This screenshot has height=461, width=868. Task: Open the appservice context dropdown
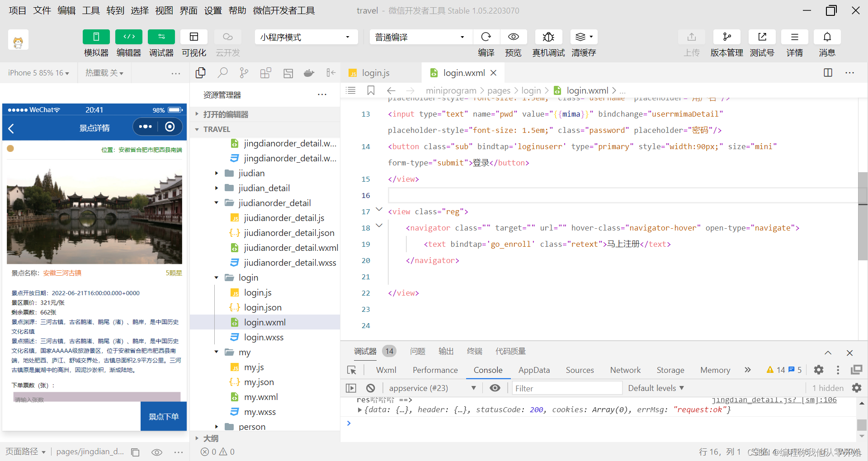[433, 388]
